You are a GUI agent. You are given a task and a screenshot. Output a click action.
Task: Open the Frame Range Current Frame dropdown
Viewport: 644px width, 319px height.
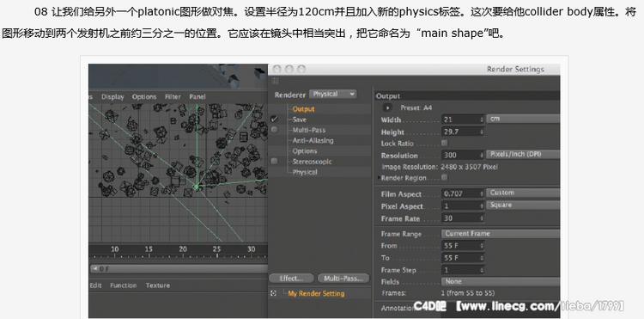pyautogui.click(x=501, y=234)
